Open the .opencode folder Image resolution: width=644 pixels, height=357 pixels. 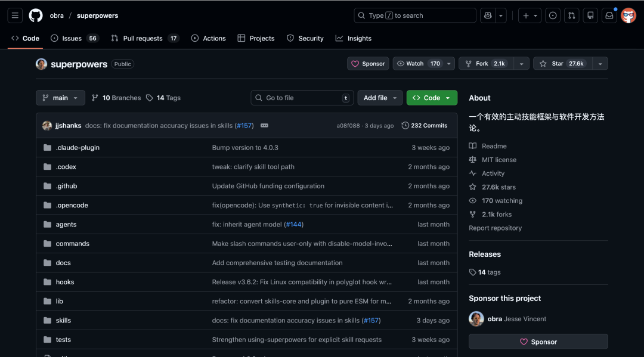[72, 205]
